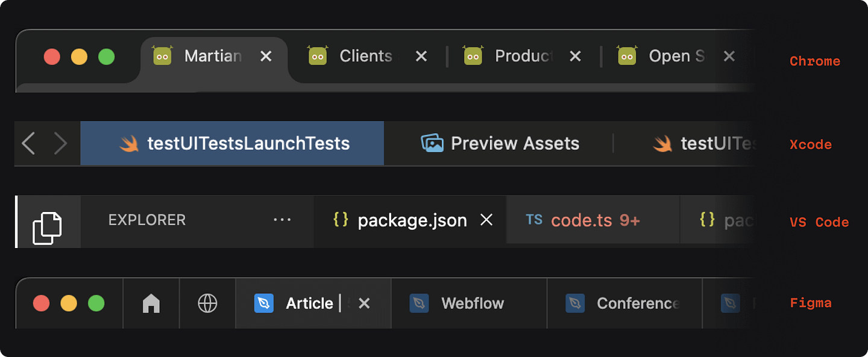Click the Martian tab favicon in Chrome

point(162,55)
